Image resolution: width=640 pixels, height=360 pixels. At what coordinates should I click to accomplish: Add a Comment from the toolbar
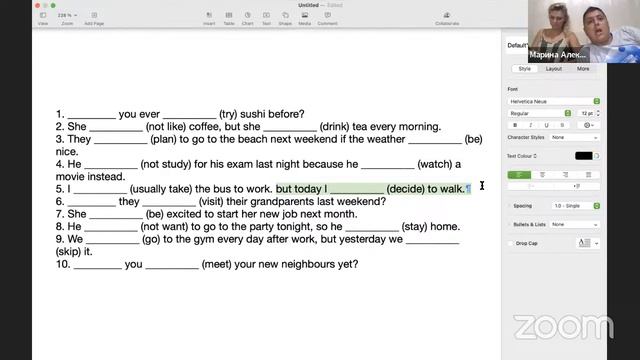pos(328,16)
